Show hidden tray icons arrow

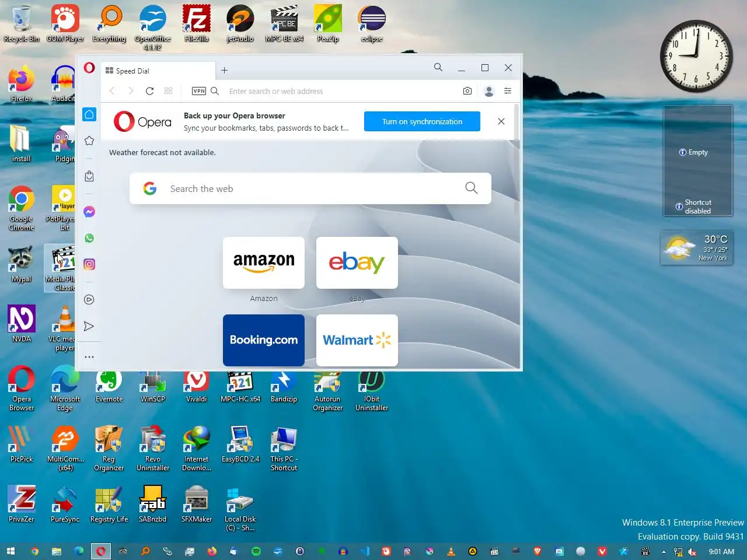[x=664, y=552]
